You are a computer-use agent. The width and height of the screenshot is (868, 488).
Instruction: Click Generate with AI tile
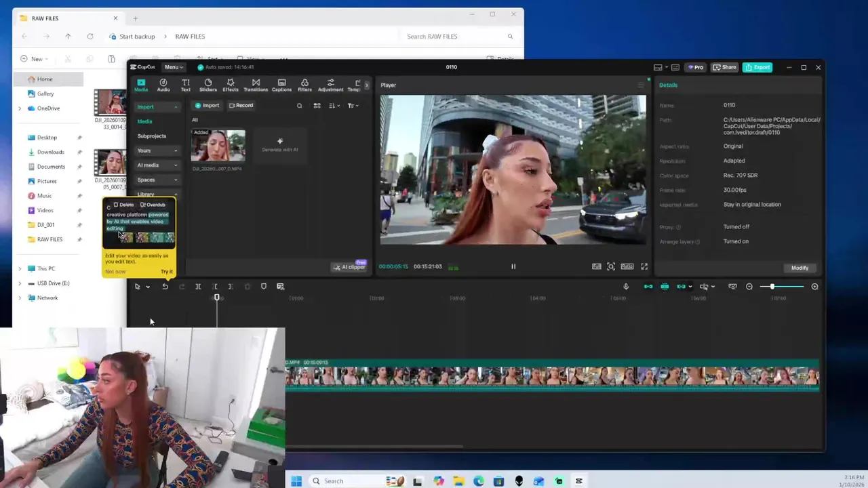(279, 145)
